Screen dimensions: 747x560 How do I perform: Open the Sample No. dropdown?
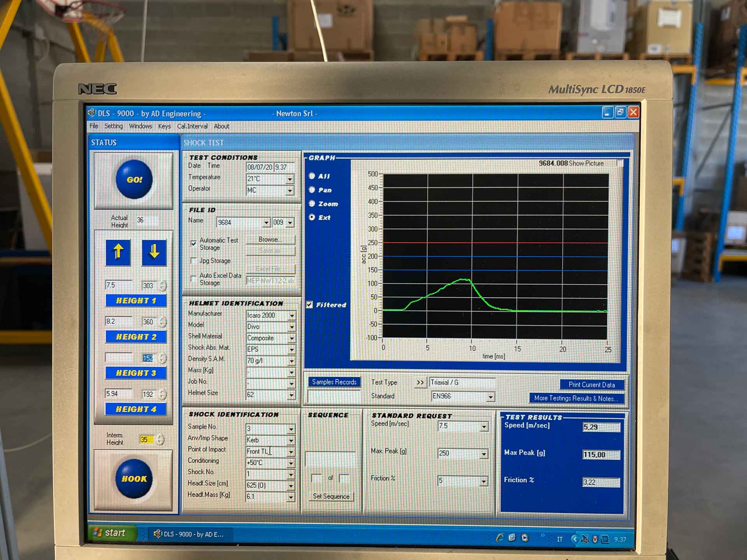291,429
